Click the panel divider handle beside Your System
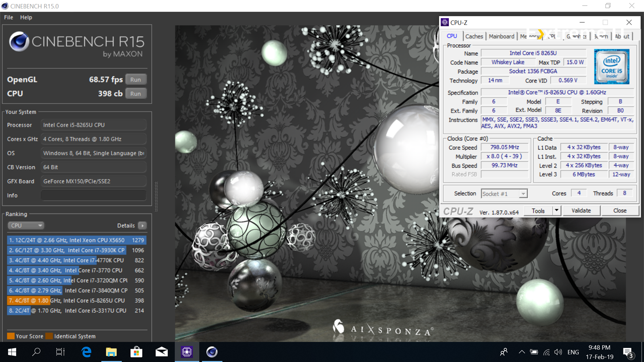644x362 pixels. pos(156,197)
